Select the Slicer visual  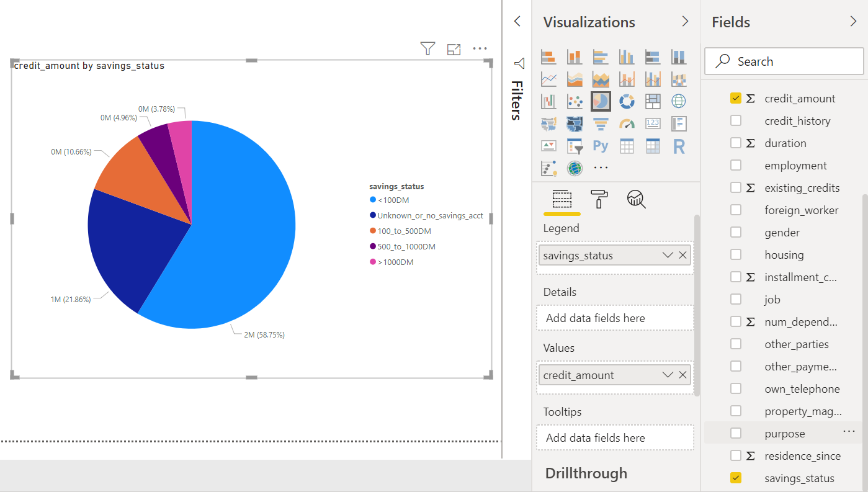(x=575, y=146)
